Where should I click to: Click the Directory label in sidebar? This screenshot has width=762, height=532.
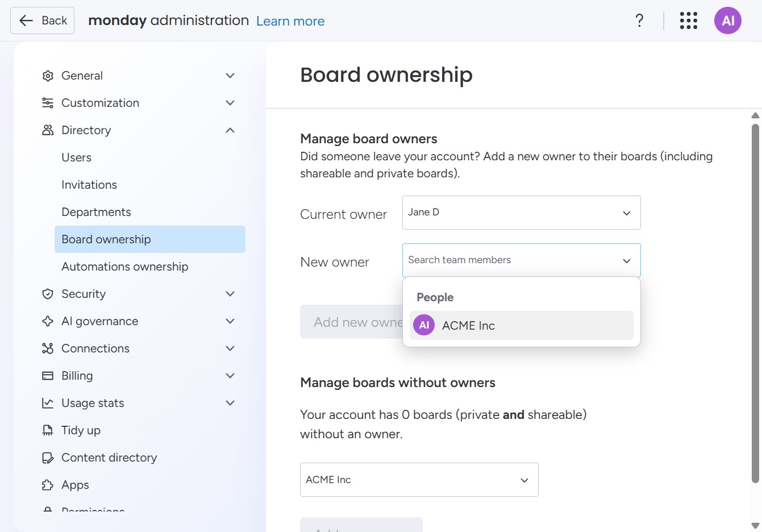[86, 130]
